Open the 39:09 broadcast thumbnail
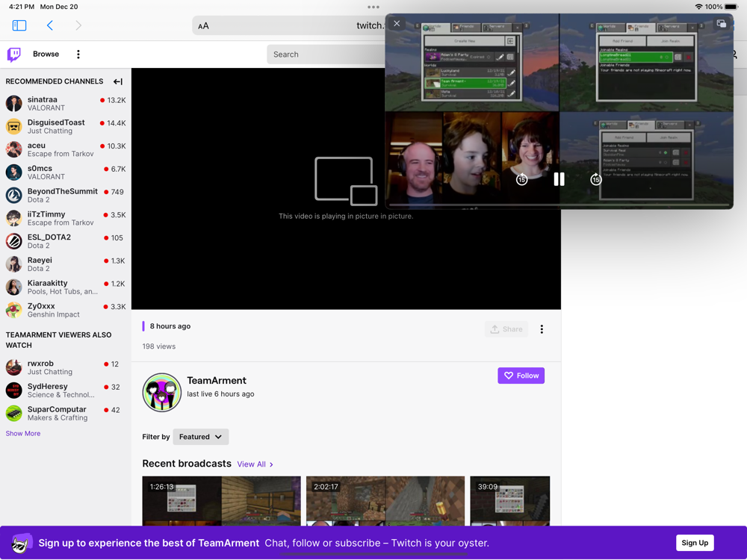This screenshot has height=560, width=747. pyautogui.click(x=509, y=501)
